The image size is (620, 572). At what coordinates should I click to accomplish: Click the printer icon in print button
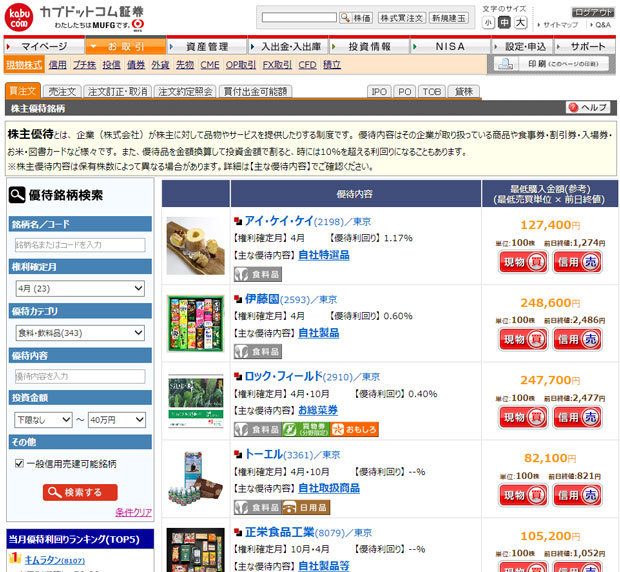[x=506, y=64]
